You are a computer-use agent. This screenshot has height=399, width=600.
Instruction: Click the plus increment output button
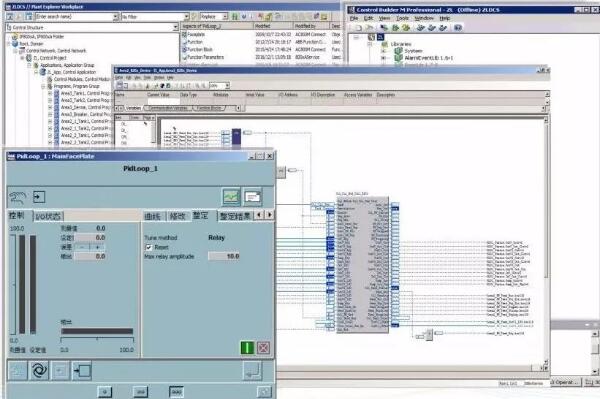click(97, 247)
